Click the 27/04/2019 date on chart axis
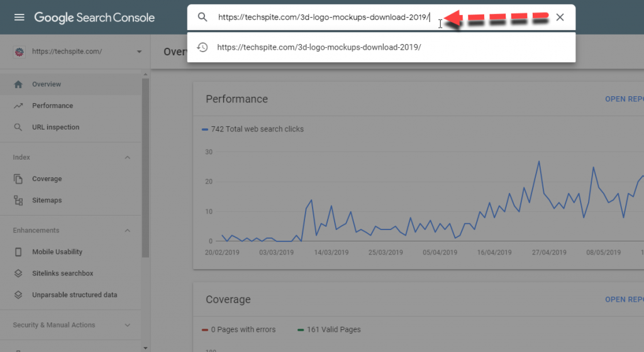Viewport: 644px width, 352px height. (548, 252)
